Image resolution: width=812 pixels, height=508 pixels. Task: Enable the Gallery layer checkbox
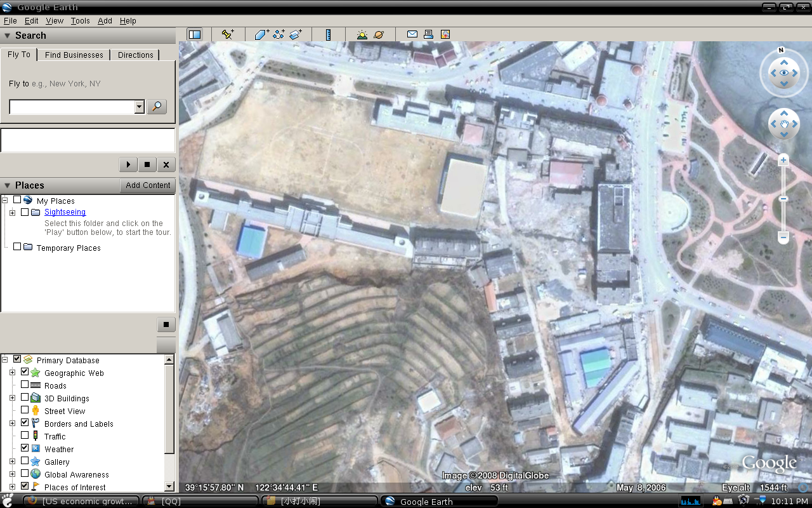(25, 461)
